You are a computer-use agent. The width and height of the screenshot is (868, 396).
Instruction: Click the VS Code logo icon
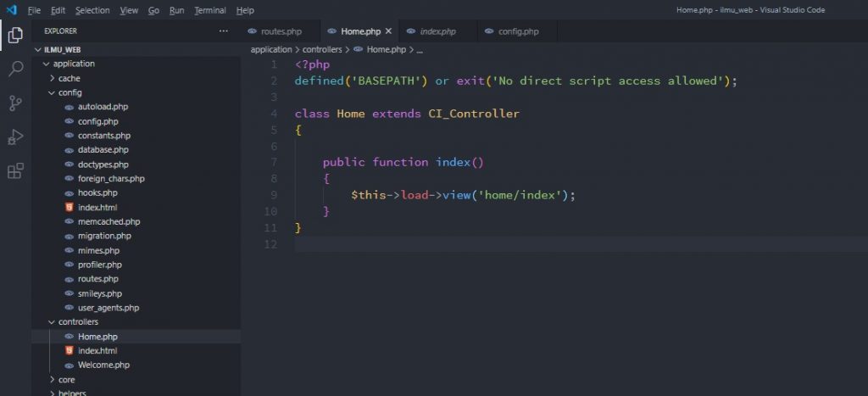coord(11,10)
